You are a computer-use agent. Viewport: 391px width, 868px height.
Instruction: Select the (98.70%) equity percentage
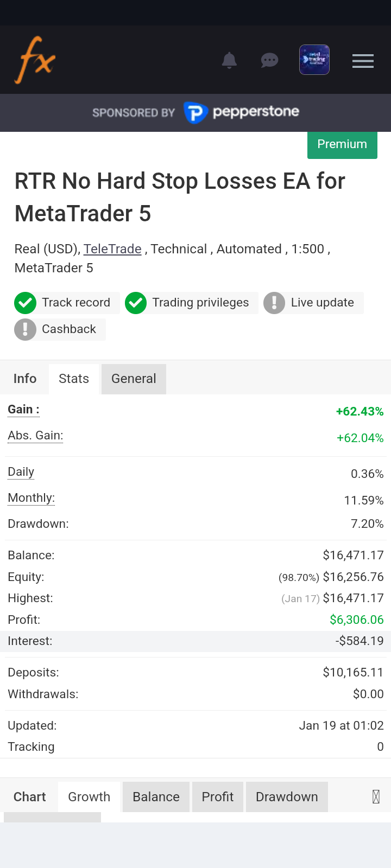(299, 578)
